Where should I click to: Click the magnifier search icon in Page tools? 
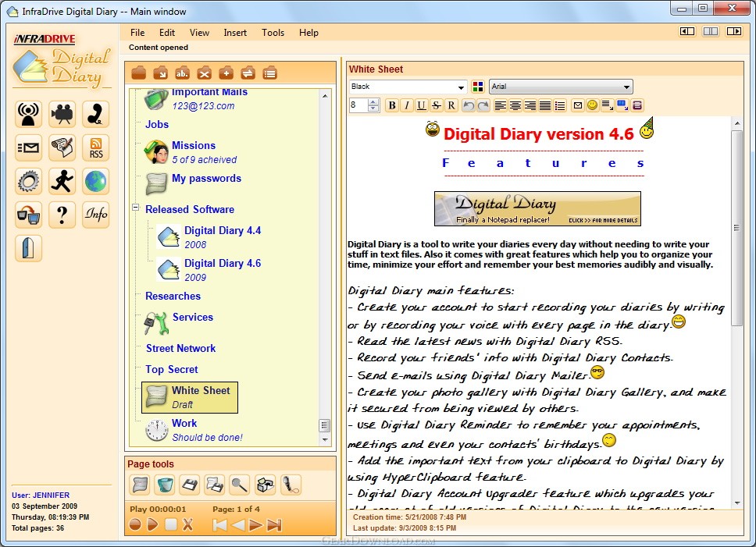240,485
